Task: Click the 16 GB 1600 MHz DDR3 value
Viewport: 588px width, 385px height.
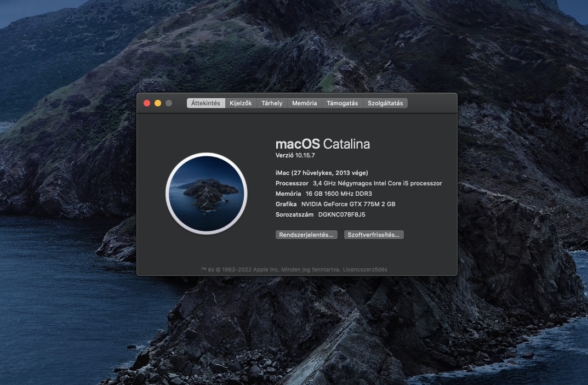Action: coord(339,194)
